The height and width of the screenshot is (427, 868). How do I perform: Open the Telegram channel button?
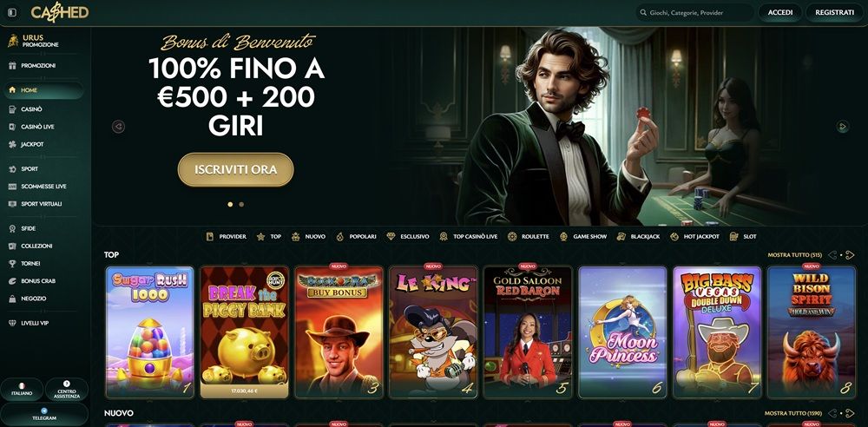click(44, 414)
